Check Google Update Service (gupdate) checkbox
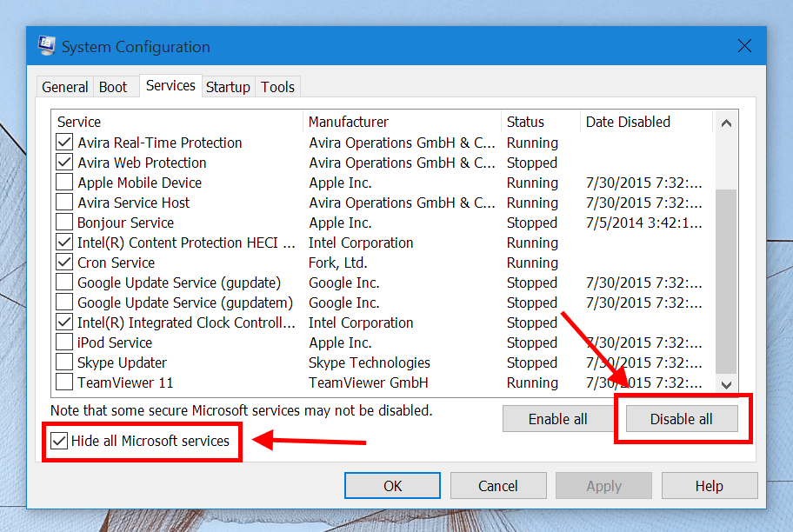The height and width of the screenshot is (532, 793). (x=64, y=283)
